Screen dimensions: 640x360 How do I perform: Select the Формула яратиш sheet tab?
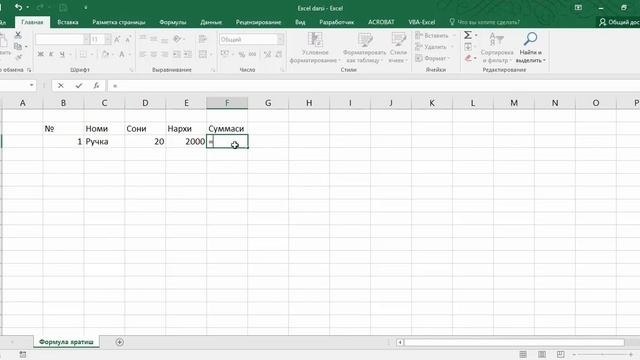coord(66,342)
